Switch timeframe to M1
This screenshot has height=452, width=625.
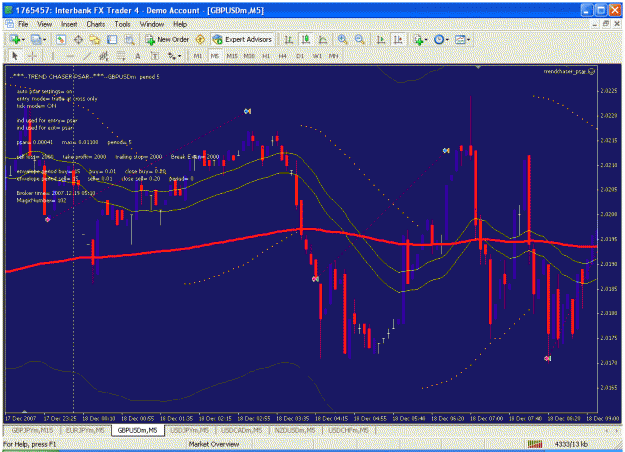click(x=198, y=56)
